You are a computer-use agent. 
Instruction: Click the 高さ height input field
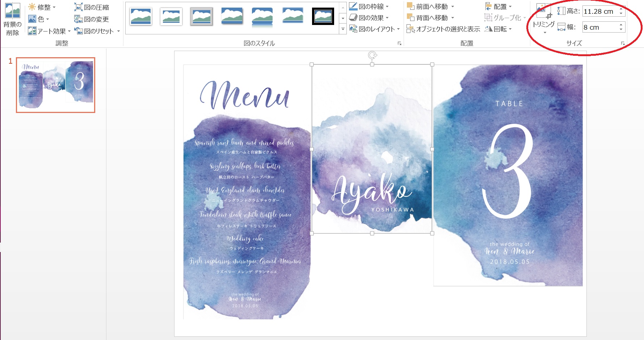(x=599, y=11)
